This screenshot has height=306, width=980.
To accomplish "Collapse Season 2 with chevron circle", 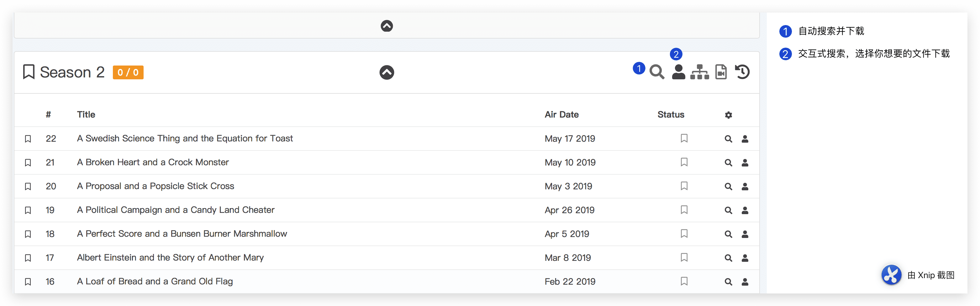I will point(387,72).
